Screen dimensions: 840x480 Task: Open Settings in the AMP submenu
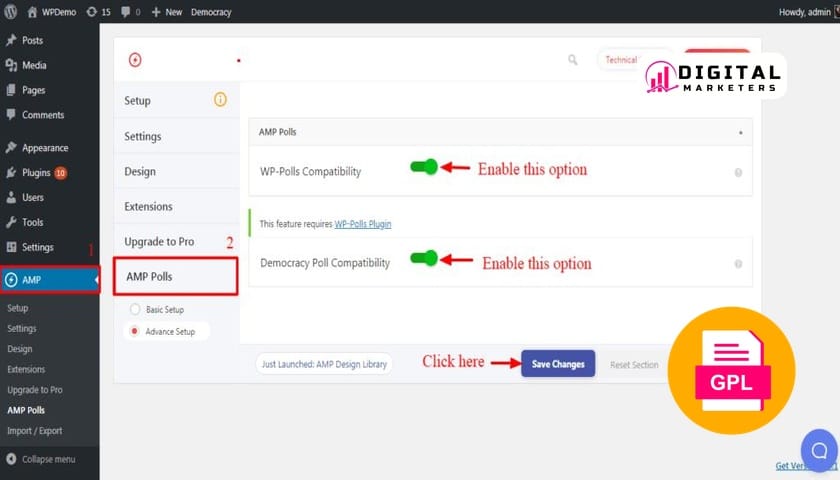click(x=22, y=328)
